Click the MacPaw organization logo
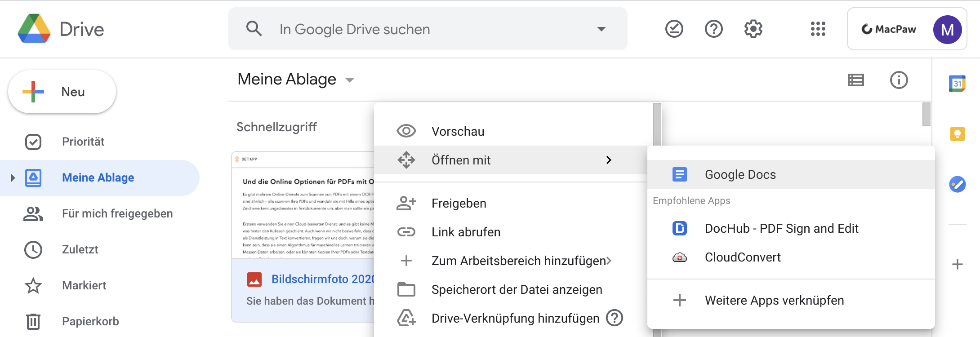980x337 pixels. 888,29
